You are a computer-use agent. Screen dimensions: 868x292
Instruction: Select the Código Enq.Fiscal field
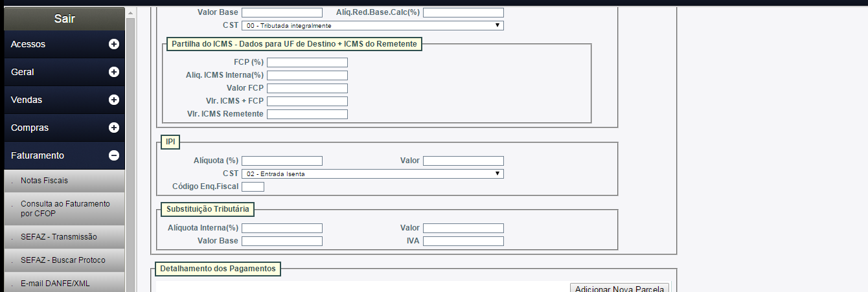click(253, 186)
